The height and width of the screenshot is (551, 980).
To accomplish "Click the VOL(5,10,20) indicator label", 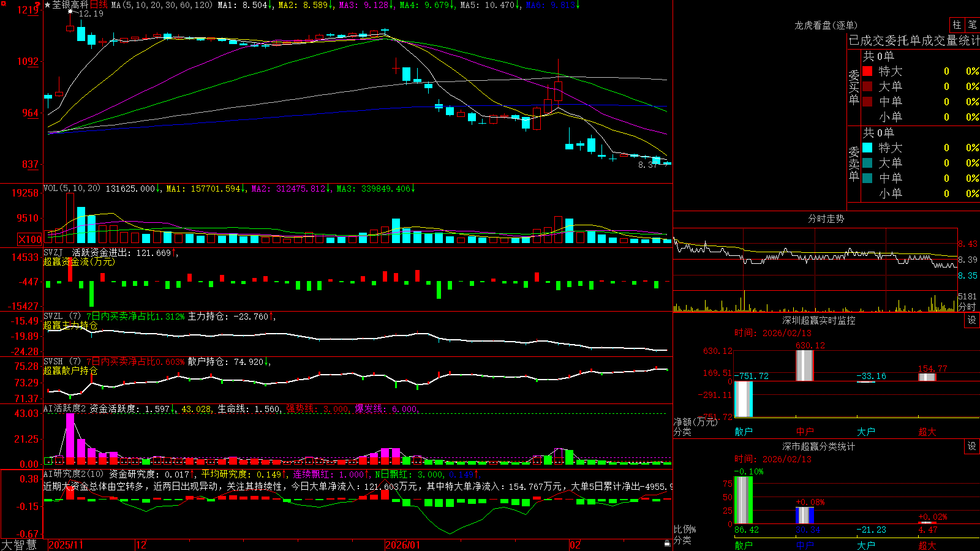I will pyautogui.click(x=72, y=188).
